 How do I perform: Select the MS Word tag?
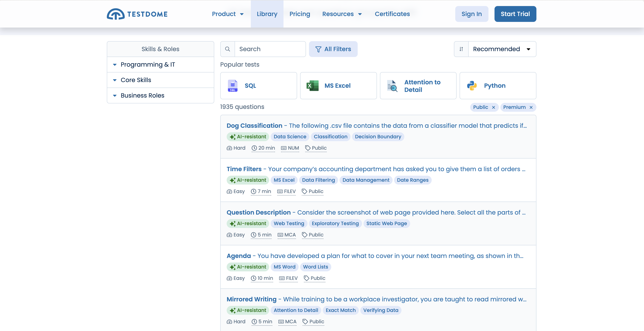284,267
